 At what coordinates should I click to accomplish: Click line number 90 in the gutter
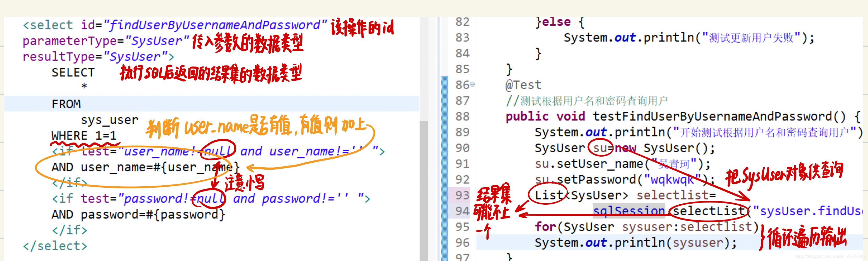coord(462,148)
